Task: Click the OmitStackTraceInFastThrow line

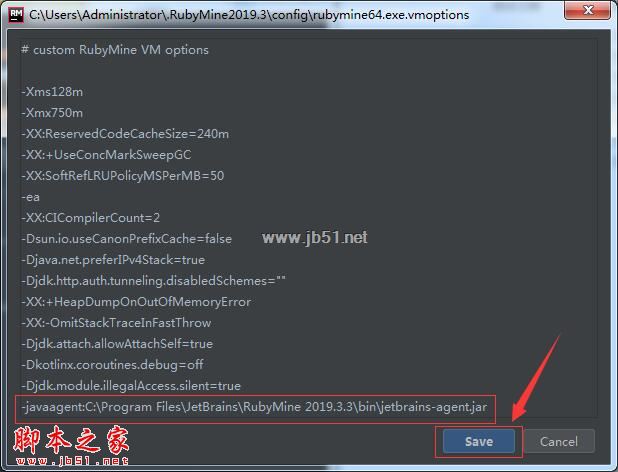Action: [116, 323]
